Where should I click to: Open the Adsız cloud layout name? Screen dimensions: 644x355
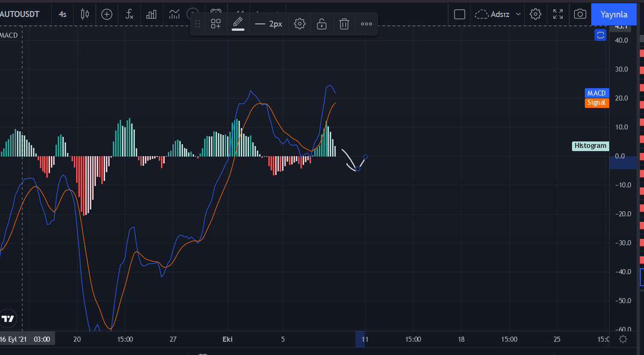(492, 15)
